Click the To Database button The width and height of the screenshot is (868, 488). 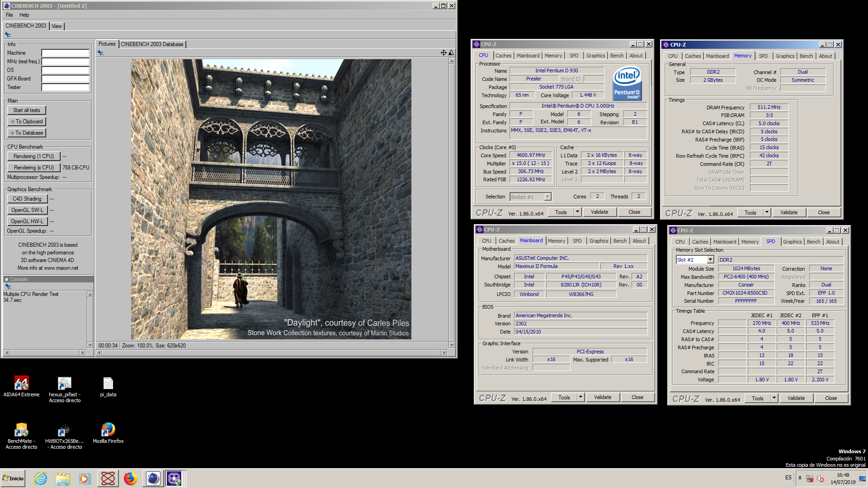tap(26, 133)
